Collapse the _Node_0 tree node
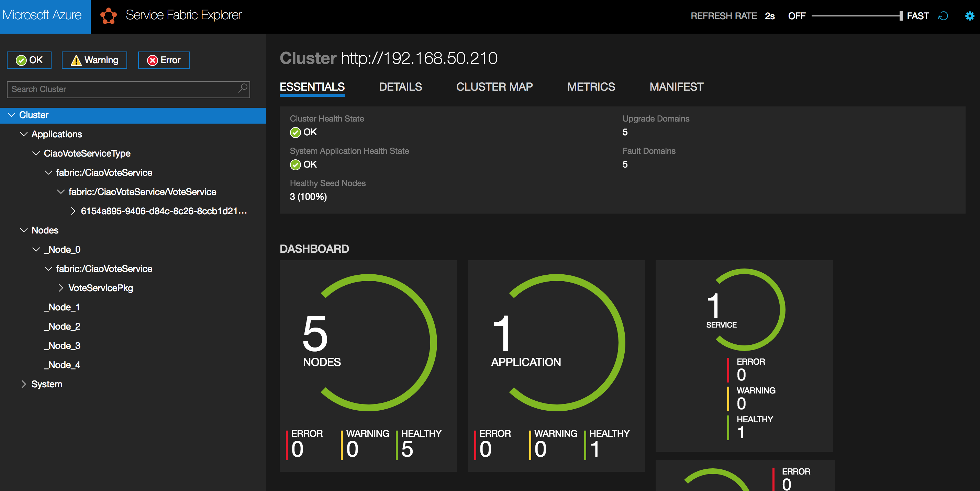This screenshot has height=491, width=980. click(x=36, y=249)
